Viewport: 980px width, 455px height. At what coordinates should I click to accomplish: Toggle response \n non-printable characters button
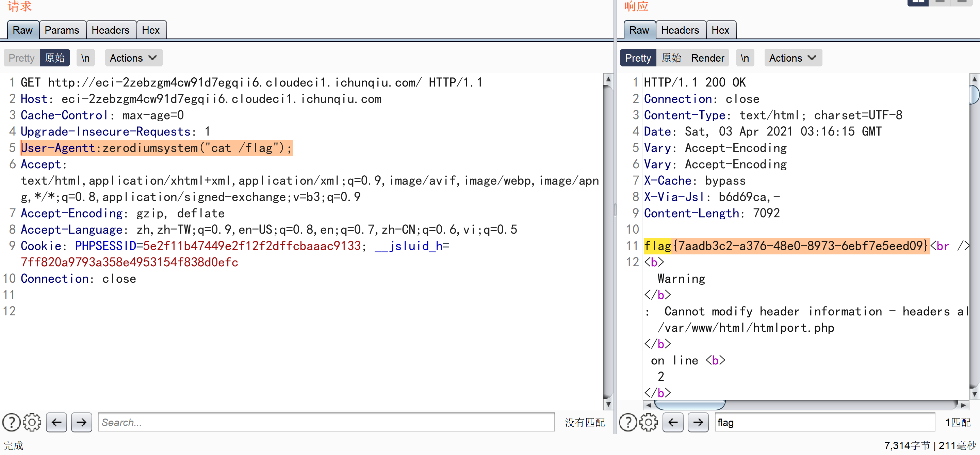(745, 58)
